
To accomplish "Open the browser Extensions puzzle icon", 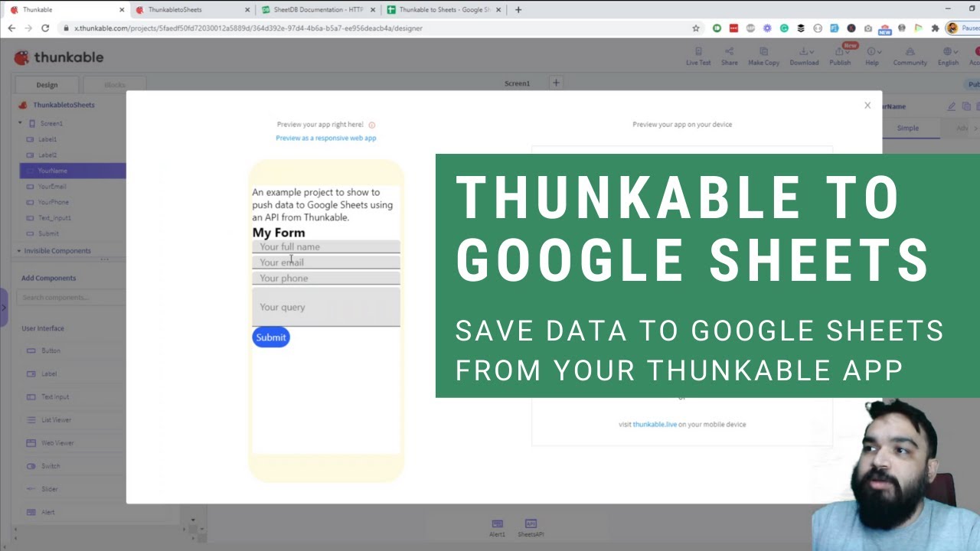I will 935,28.
